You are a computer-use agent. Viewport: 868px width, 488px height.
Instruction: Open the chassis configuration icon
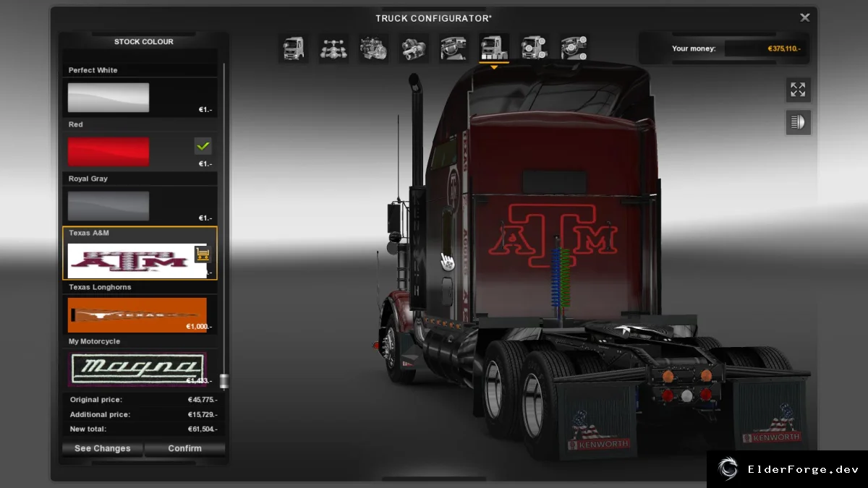coord(333,48)
